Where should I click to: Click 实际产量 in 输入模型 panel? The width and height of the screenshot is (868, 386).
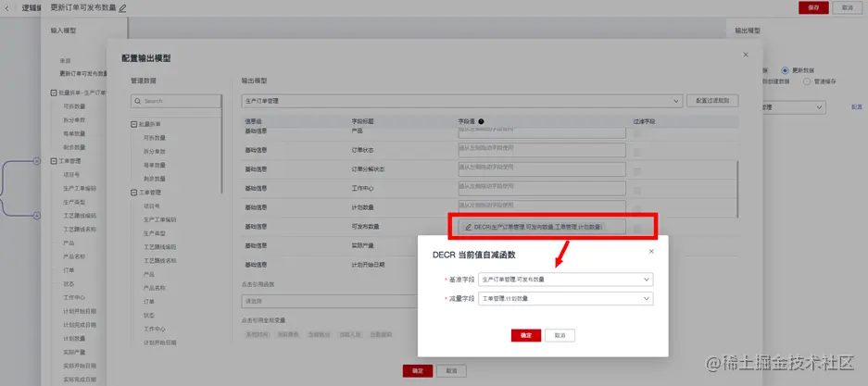click(74, 352)
